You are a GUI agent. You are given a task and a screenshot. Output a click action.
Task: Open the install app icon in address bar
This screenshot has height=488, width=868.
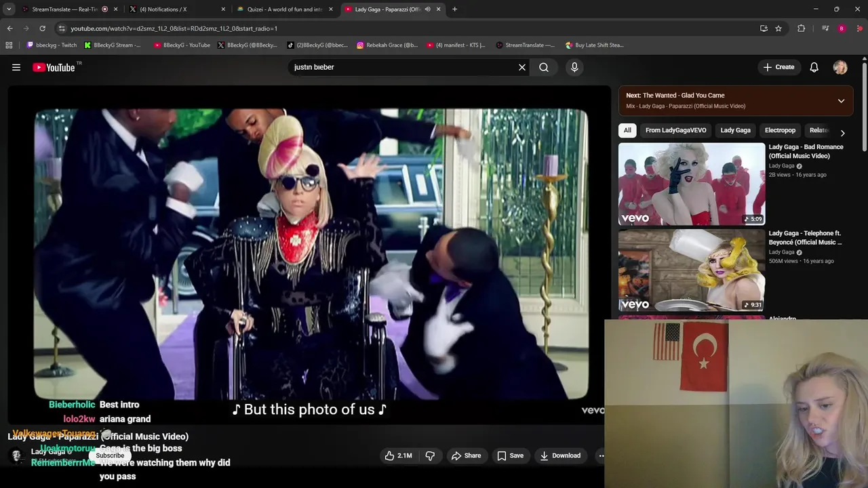pos(764,28)
